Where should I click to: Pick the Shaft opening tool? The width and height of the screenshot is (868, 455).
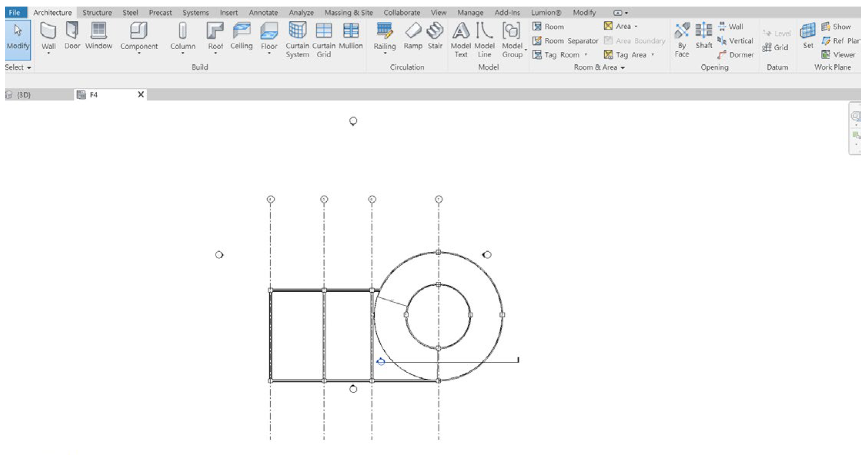click(704, 32)
